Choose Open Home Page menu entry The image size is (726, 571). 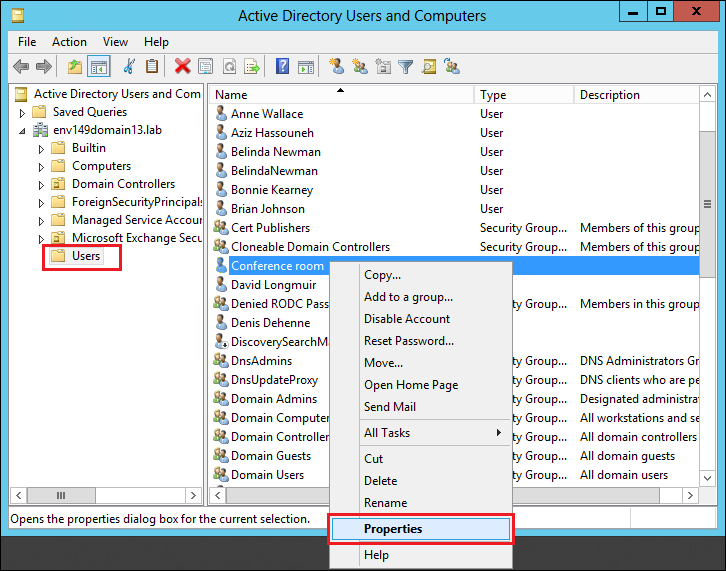[421, 385]
